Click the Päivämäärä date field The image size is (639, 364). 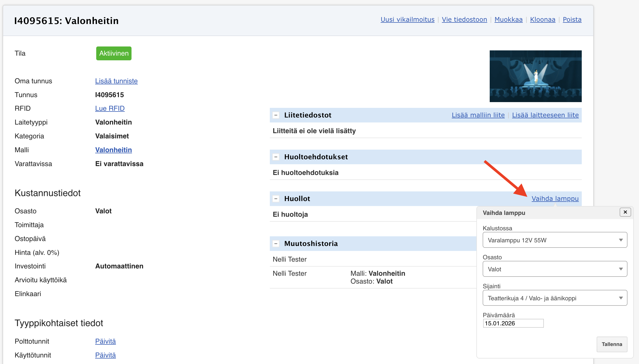pos(513,323)
